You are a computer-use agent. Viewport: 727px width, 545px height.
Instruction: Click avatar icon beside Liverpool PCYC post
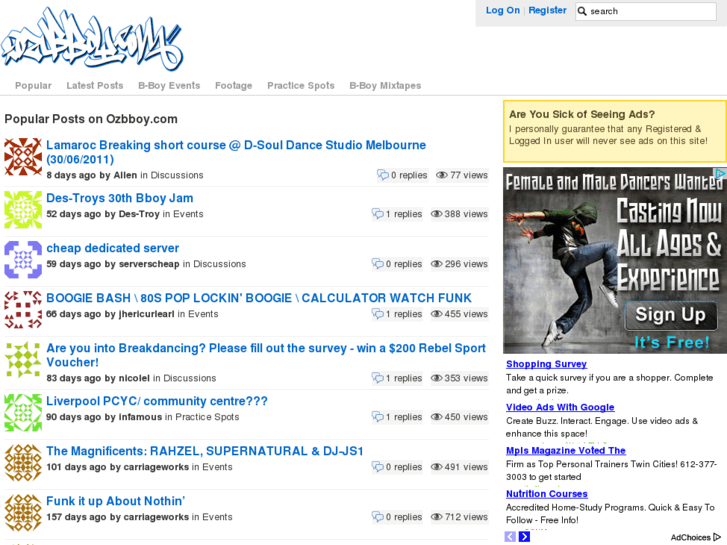pyautogui.click(x=23, y=413)
